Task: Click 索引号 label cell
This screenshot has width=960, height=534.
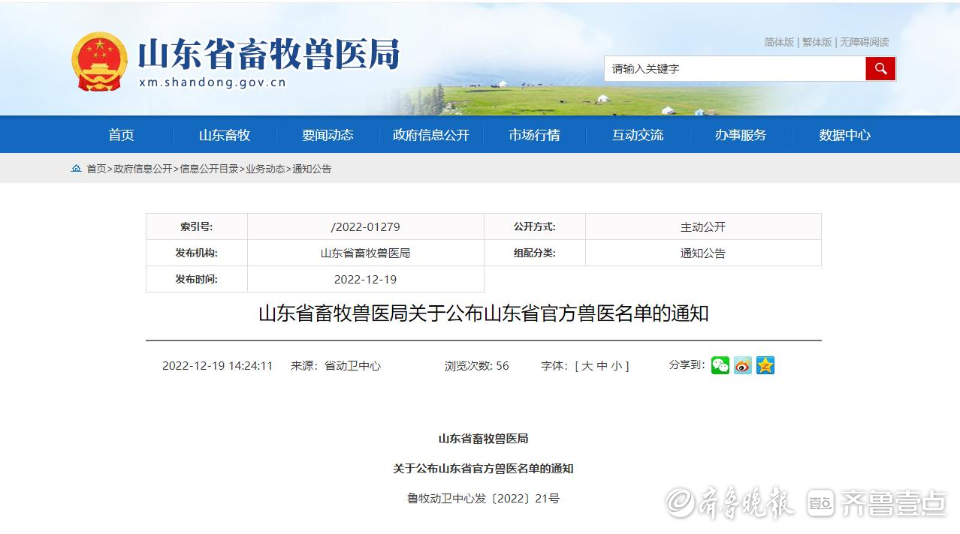Action: 197,227
